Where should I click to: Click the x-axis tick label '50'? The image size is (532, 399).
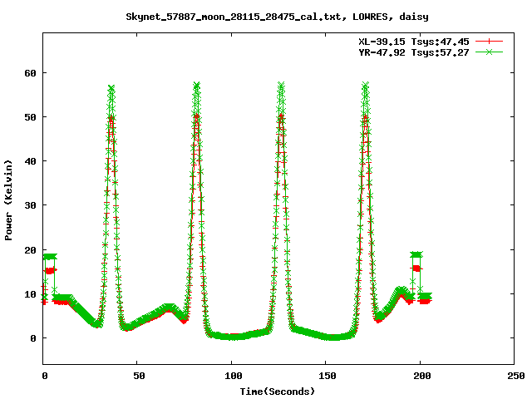139,376
